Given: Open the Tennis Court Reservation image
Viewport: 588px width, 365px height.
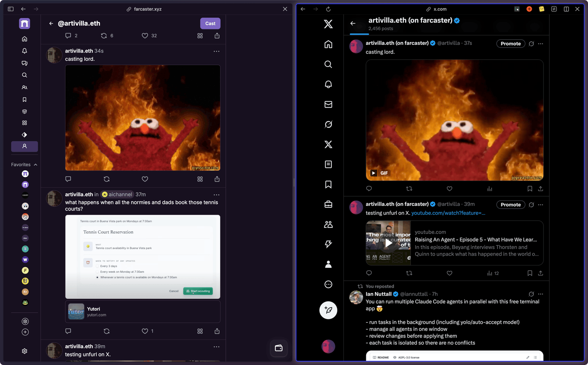Looking at the screenshot, I should [x=143, y=257].
